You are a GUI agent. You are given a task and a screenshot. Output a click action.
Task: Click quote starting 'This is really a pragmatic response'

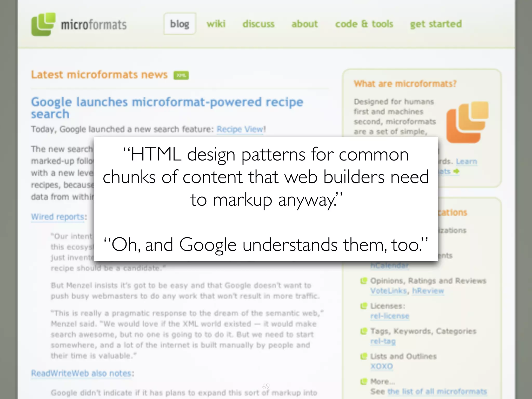tap(187, 334)
